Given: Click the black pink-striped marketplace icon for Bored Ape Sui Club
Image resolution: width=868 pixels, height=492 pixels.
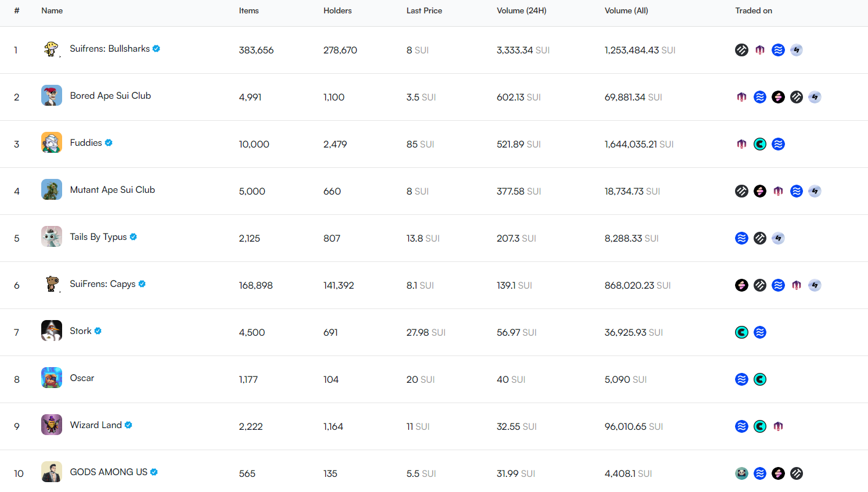Looking at the screenshot, I should click(778, 97).
